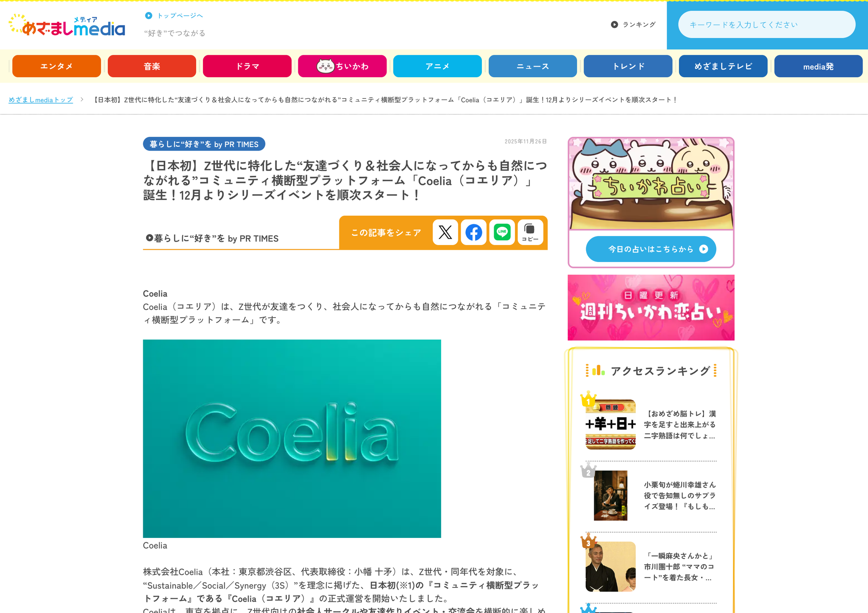Open the エンタメ category tab
868x613 pixels.
[56, 66]
